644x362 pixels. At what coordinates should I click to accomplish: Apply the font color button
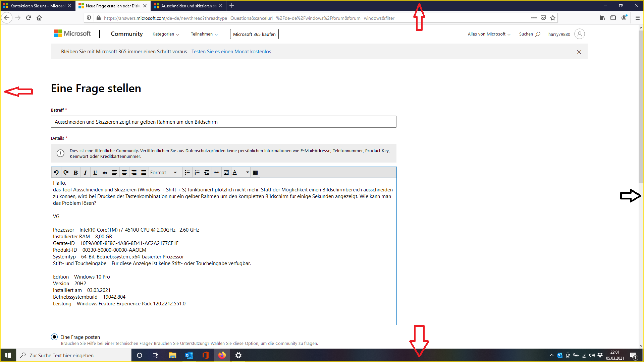pos(235,173)
